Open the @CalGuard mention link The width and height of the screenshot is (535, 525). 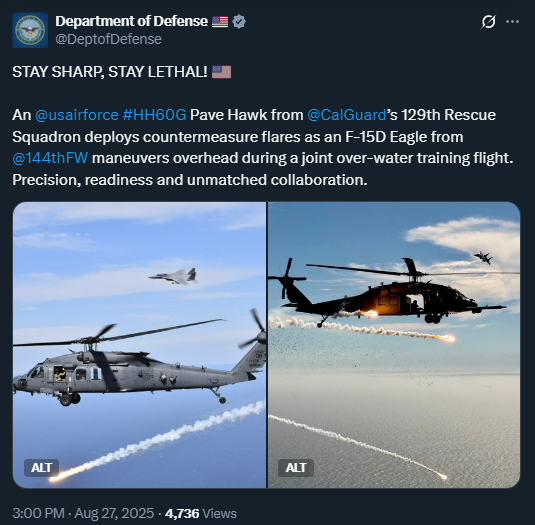pos(347,115)
